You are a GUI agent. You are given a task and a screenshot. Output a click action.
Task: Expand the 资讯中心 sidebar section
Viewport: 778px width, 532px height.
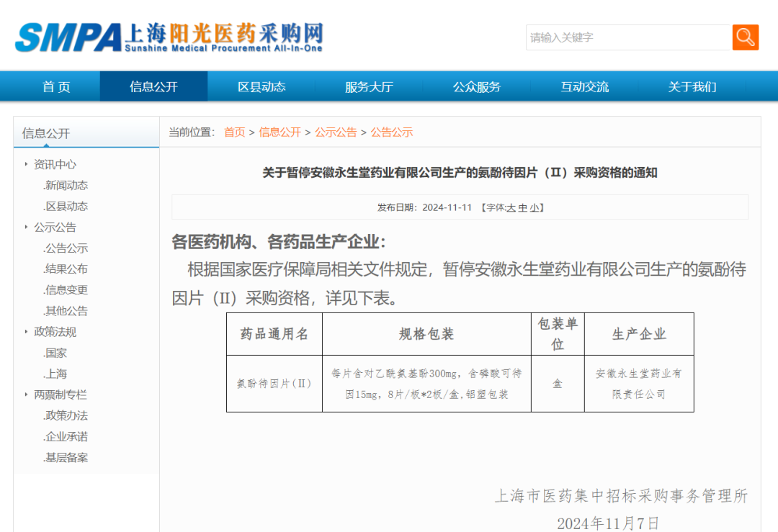[x=55, y=165]
